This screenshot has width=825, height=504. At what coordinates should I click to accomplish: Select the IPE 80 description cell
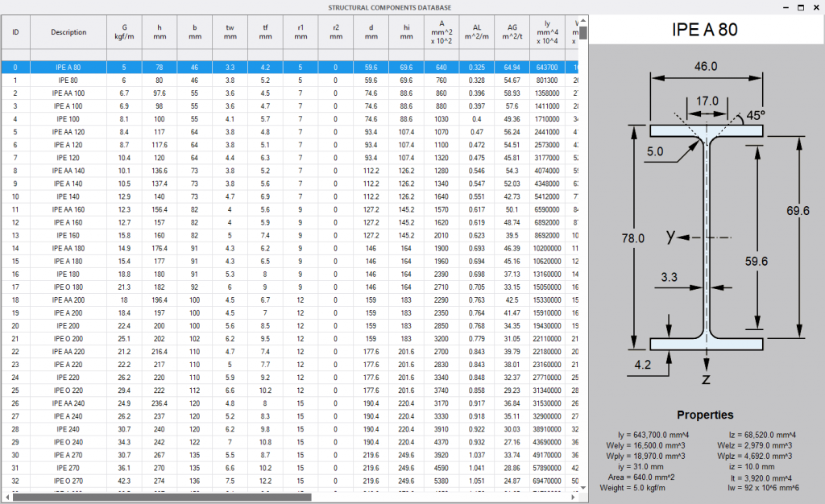[68, 81]
